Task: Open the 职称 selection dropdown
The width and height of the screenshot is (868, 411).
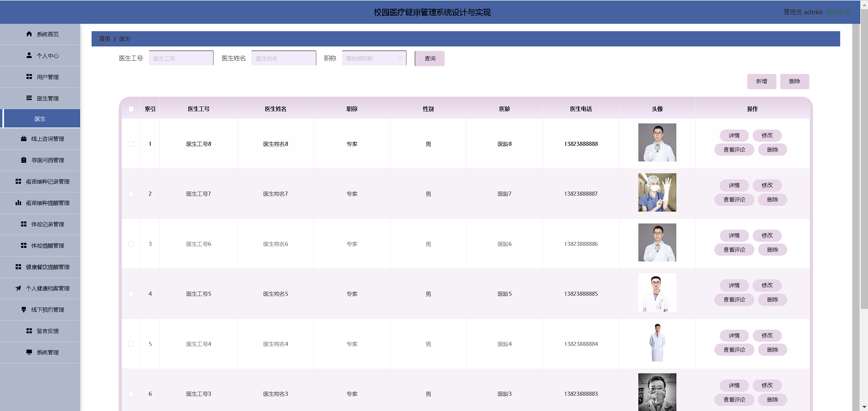Action: 374,58
